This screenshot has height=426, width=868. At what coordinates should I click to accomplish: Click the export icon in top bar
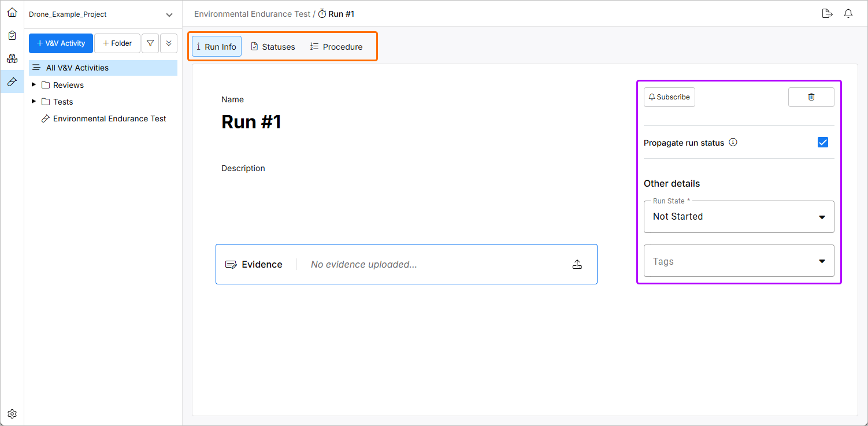827,14
